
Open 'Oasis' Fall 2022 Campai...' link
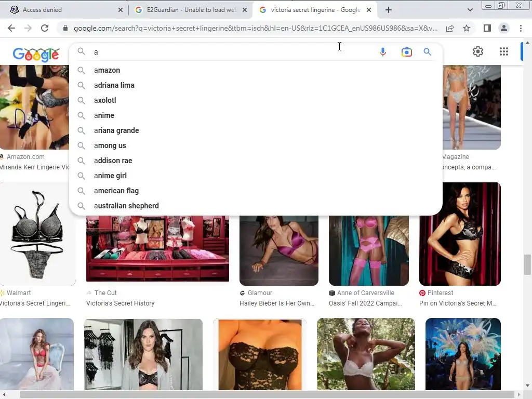coord(365,303)
